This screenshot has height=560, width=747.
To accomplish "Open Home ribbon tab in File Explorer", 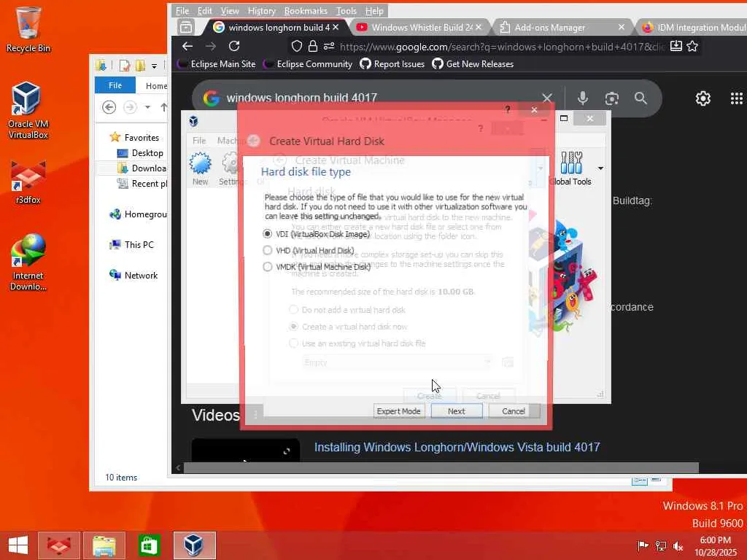I will [x=156, y=86].
